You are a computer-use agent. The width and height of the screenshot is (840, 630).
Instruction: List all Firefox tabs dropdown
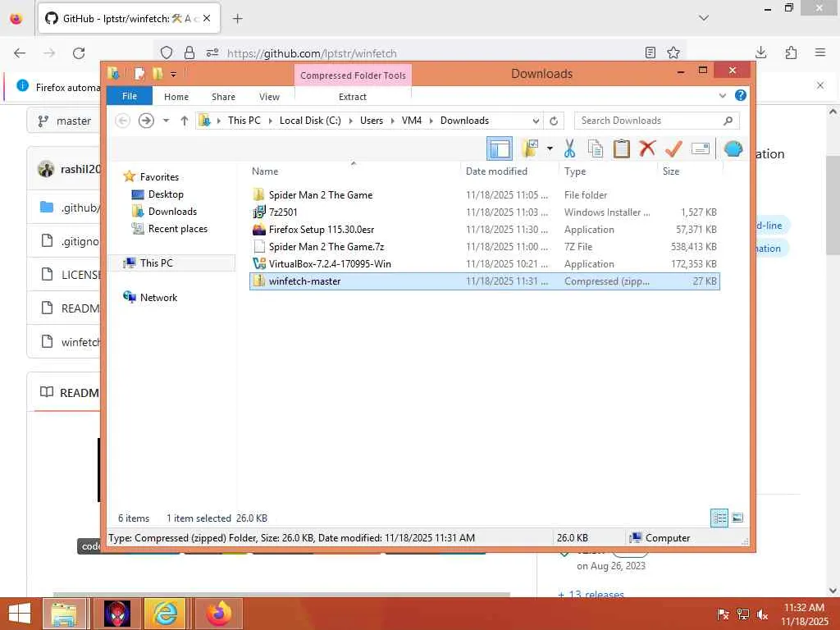click(704, 18)
